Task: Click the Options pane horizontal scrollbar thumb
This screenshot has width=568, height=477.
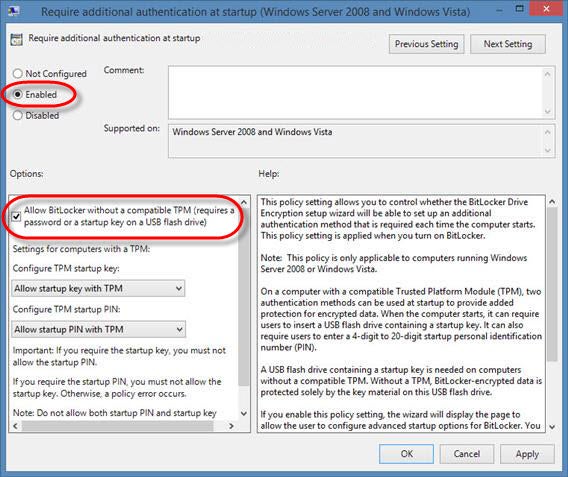Action: tap(117, 426)
